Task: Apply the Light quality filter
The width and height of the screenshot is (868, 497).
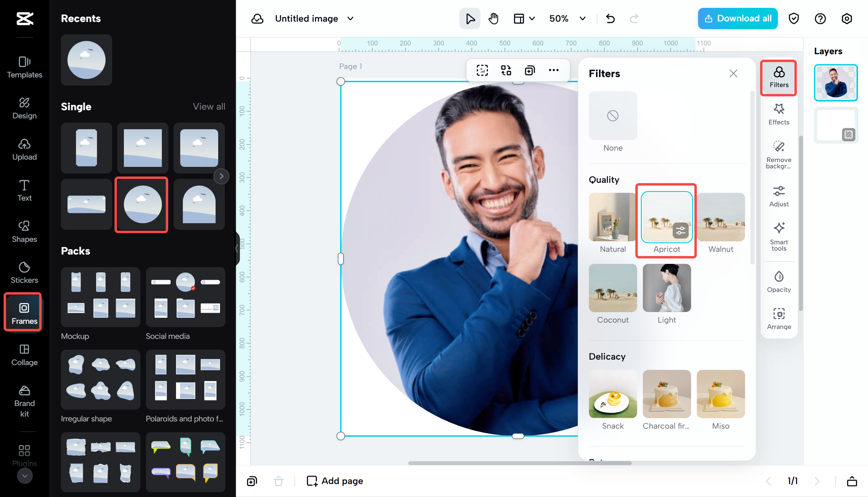Action: tap(666, 288)
